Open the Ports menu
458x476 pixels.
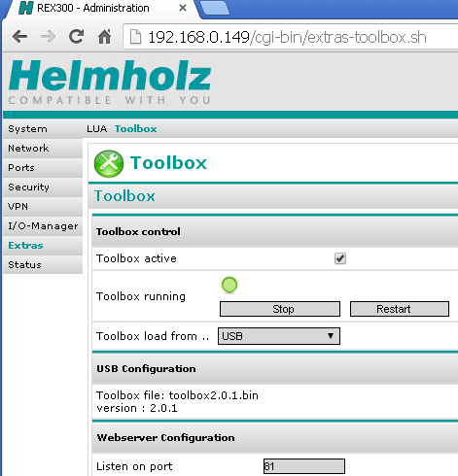[43, 168]
